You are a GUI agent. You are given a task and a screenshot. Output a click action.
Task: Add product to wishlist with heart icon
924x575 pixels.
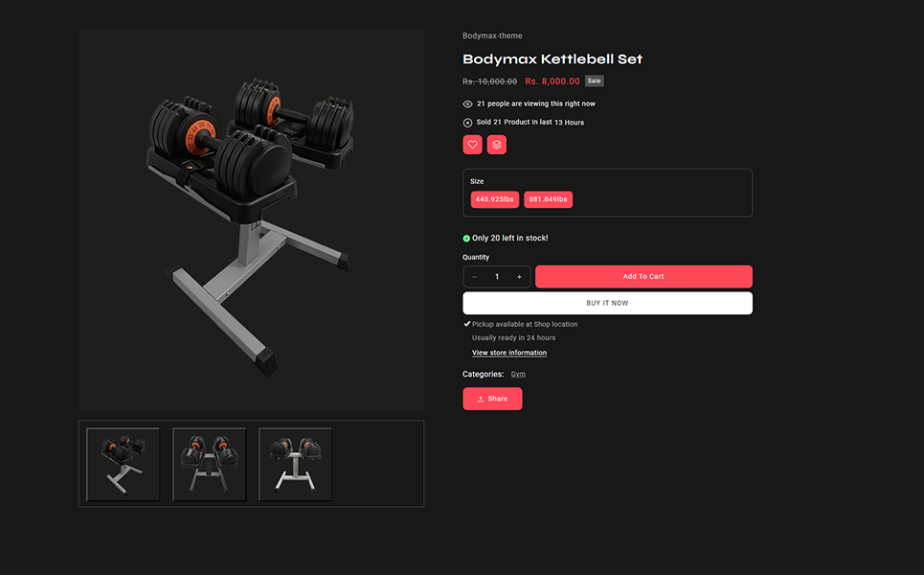tap(472, 145)
